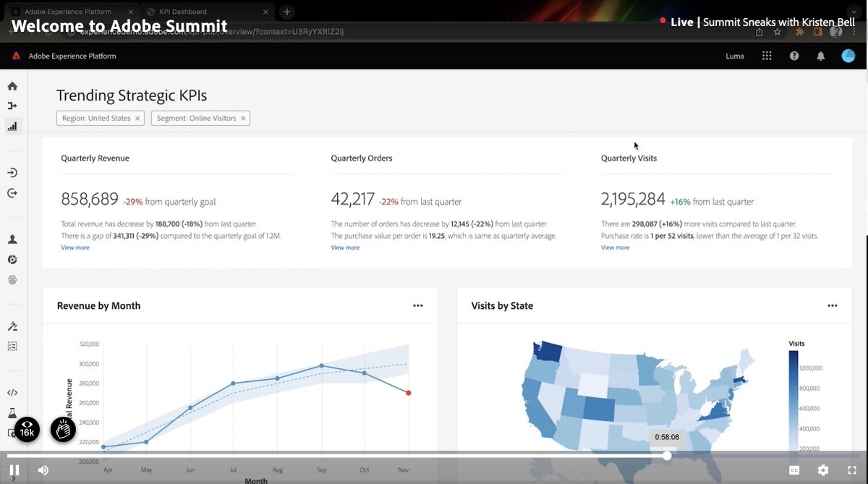Open the Luma organization switcher
Image resolution: width=868 pixels, height=484 pixels.
click(735, 56)
